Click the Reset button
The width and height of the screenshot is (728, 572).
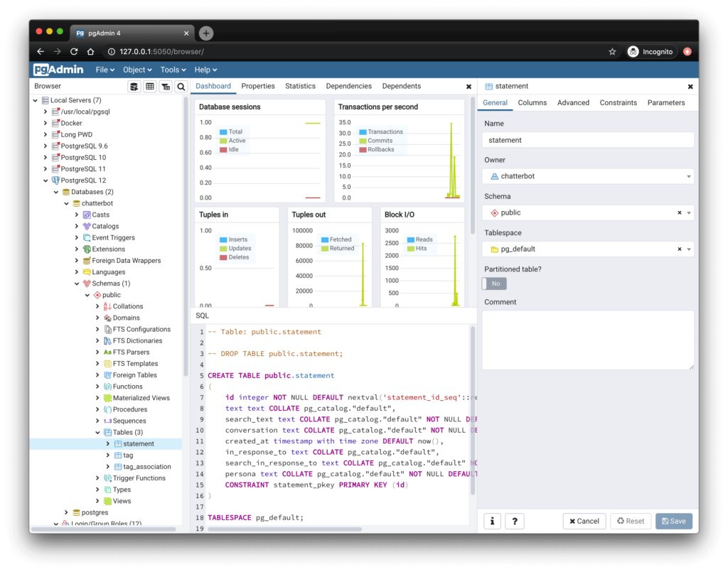coord(631,521)
